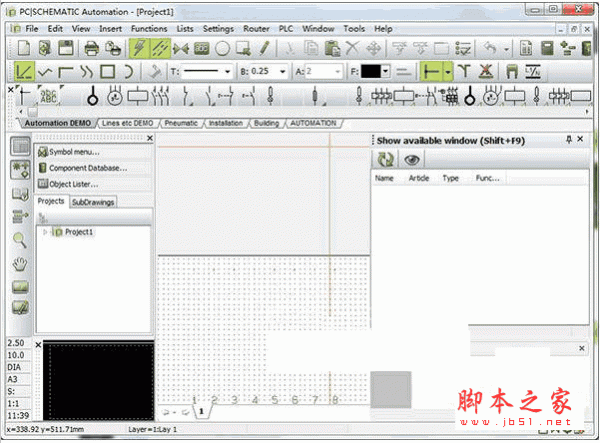Switch to Pneumatic symbol tab
Image resolution: width=600 pixels, height=443 pixels.
181,123
